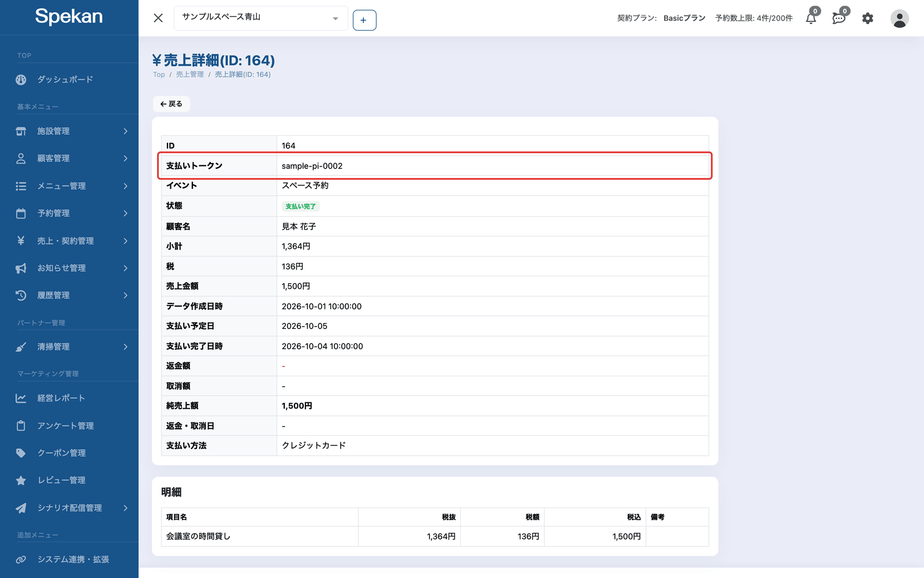Select the payment token value sample-pi-0002

click(312, 166)
